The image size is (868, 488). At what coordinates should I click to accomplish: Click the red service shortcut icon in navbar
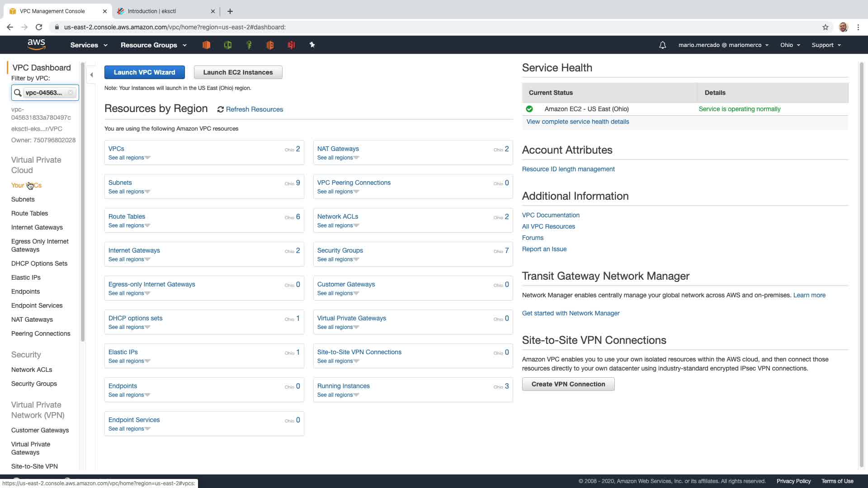[291, 45]
